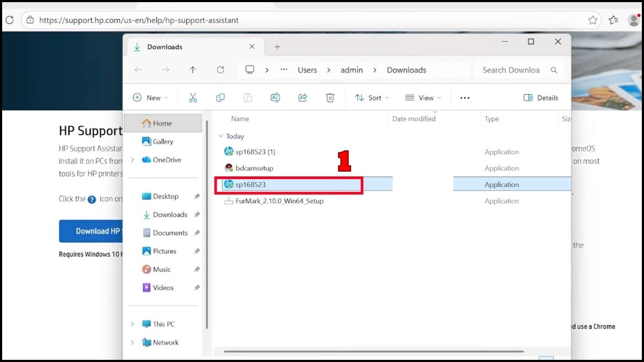Click the admin breadcrumb
Image resolution: width=644 pixels, height=362 pixels.
tap(352, 70)
